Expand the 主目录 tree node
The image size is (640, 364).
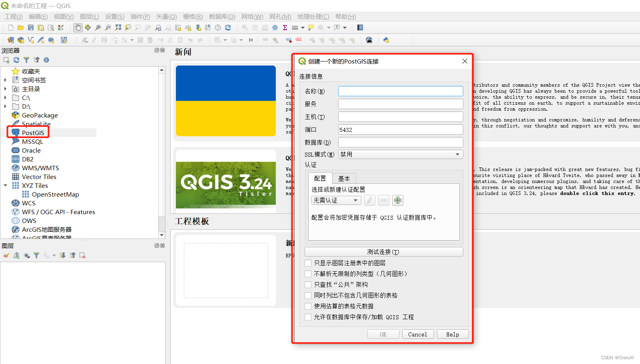coord(5,89)
